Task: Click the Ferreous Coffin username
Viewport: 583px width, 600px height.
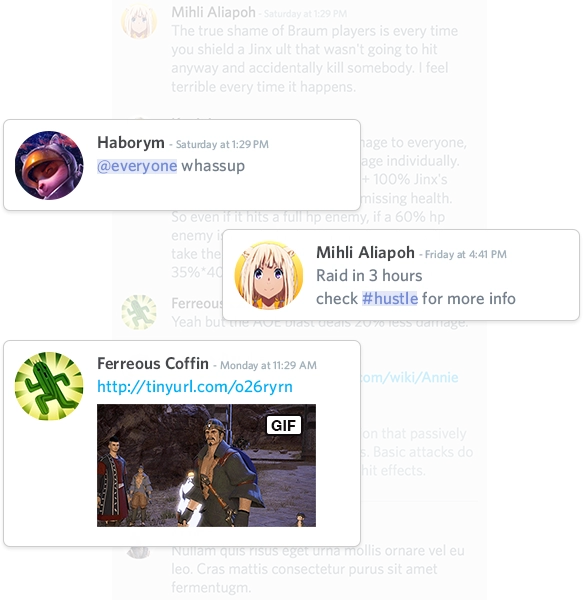Action: click(153, 363)
